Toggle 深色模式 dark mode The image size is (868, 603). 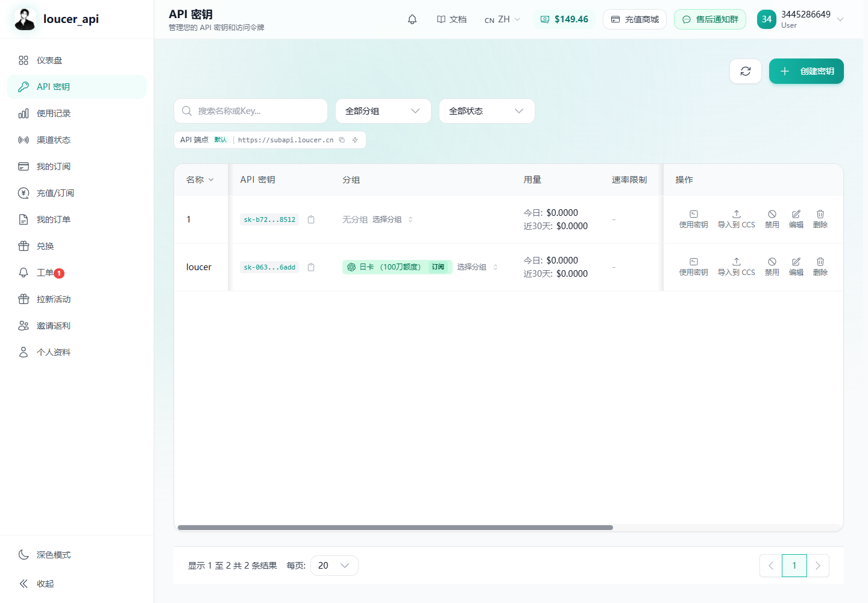[x=77, y=555]
